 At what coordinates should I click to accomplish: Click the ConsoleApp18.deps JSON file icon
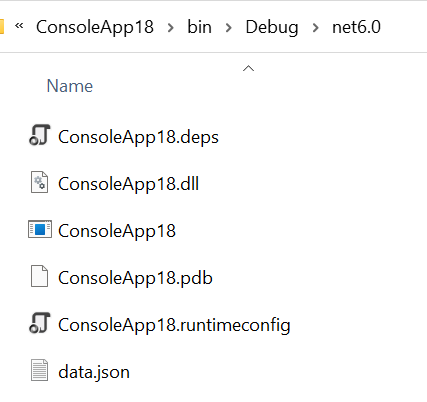coord(40,135)
